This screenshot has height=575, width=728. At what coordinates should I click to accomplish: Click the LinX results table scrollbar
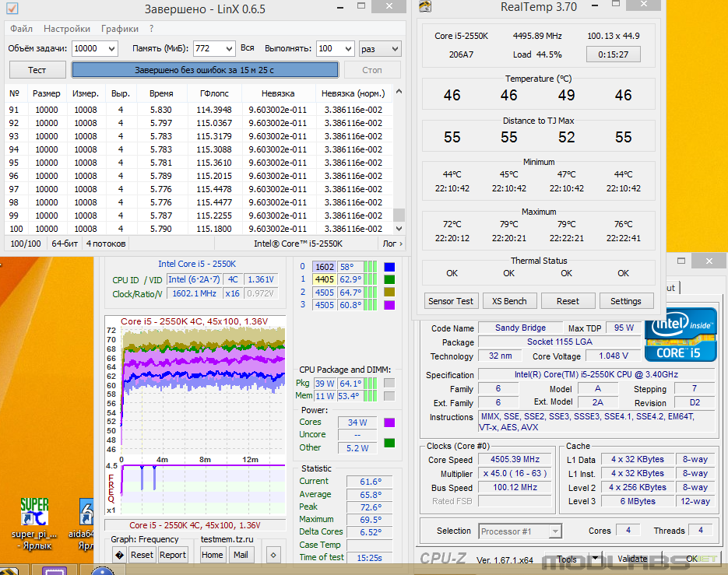tap(399, 160)
